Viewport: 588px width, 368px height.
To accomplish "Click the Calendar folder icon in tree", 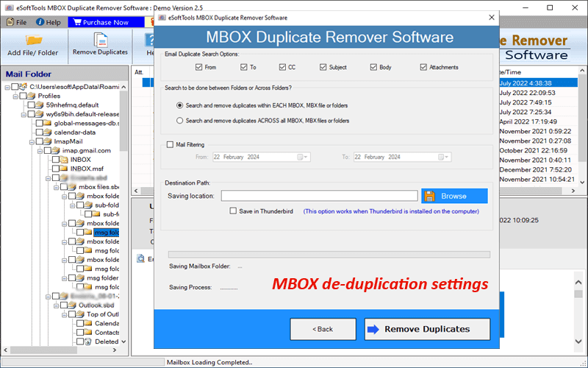I will click(x=88, y=323).
